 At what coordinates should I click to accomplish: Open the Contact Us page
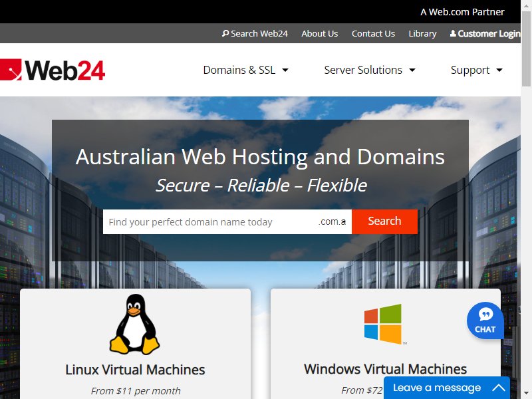373,33
